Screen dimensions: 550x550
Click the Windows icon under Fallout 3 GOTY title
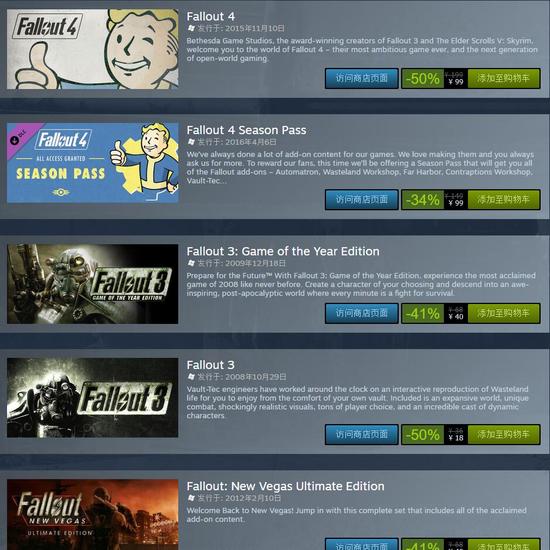pyautogui.click(x=191, y=263)
